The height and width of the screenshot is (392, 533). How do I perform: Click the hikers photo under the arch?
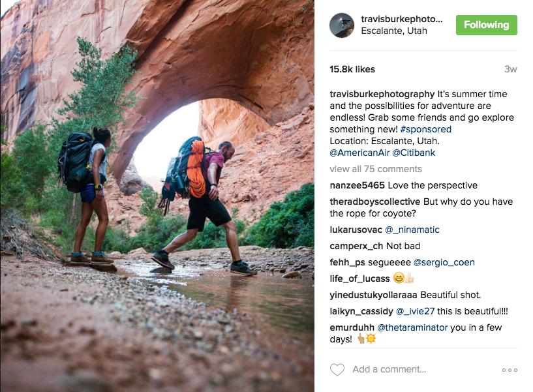click(157, 196)
